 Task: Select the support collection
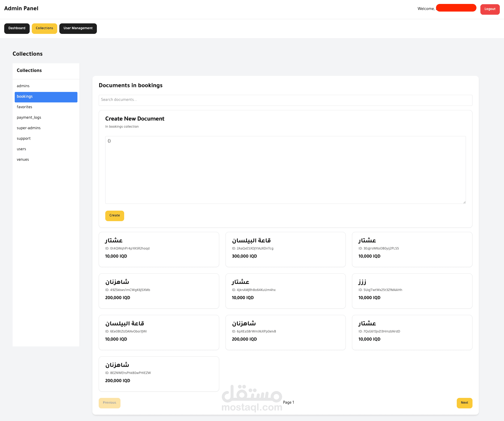[x=24, y=139]
